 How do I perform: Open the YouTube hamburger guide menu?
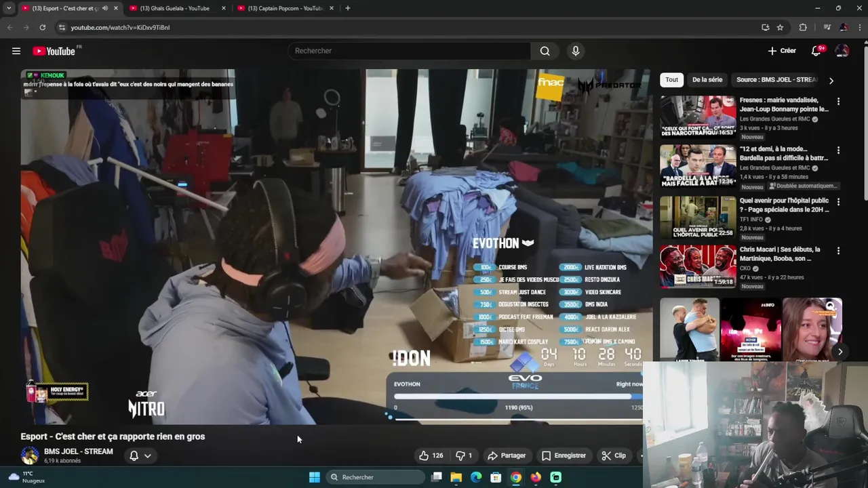point(16,51)
